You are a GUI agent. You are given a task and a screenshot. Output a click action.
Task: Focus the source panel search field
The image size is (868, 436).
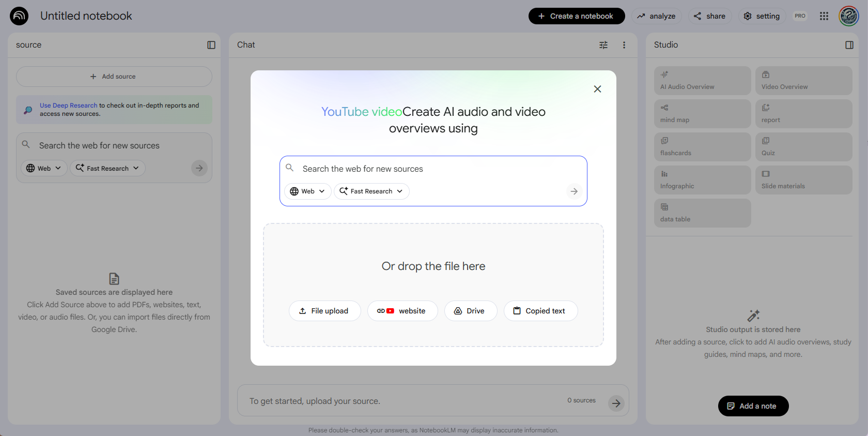pos(114,146)
